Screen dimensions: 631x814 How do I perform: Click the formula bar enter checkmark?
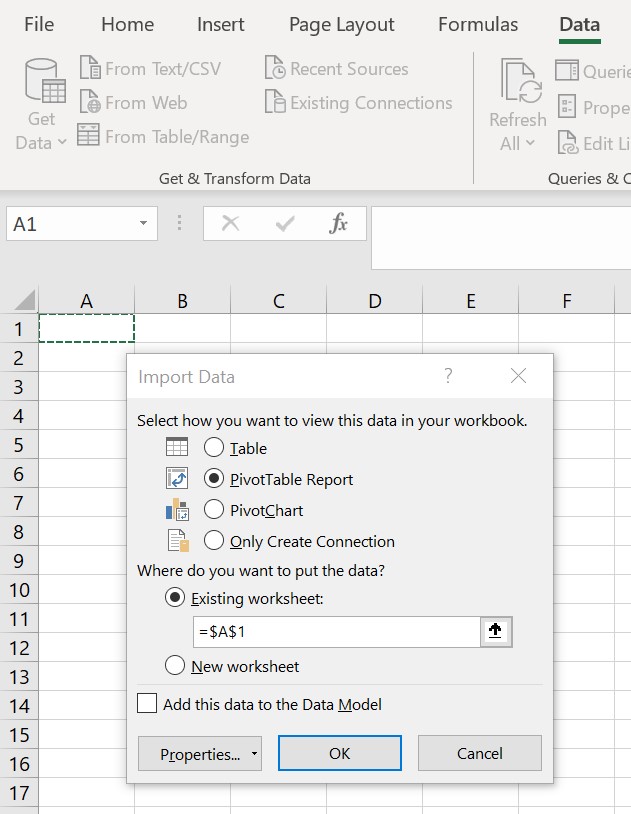pos(285,224)
